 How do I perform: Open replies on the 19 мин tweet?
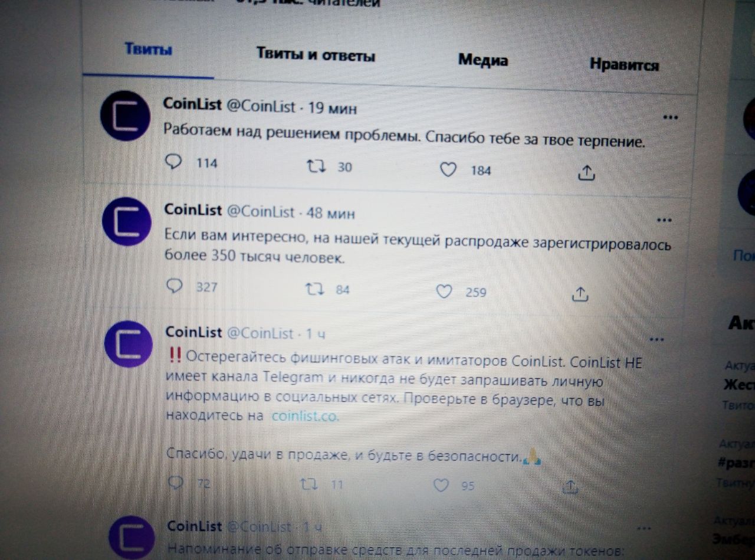click(173, 162)
